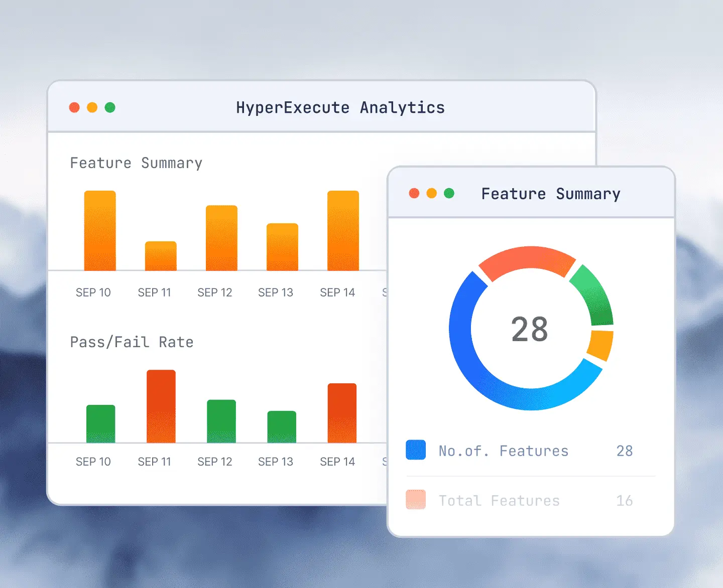The width and height of the screenshot is (723, 588).
Task: Click the green SEP 10 Pass/Fail bar
Action: [x=101, y=424]
